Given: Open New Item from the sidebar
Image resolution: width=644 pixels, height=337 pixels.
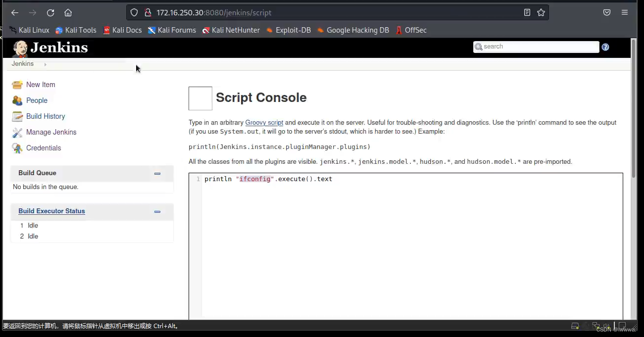Looking at the screenshot, I should pos(41,85).
